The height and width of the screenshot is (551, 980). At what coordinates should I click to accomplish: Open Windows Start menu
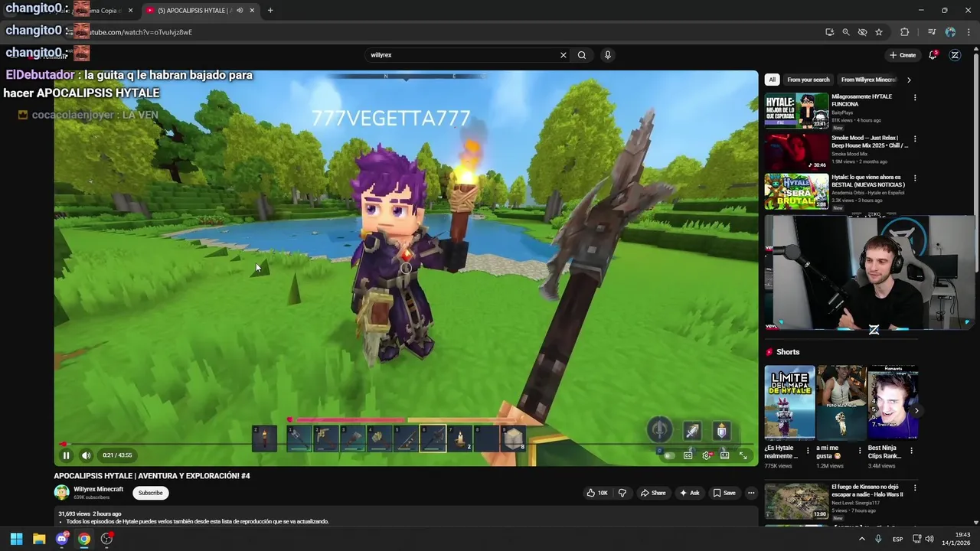coord(16,539)
